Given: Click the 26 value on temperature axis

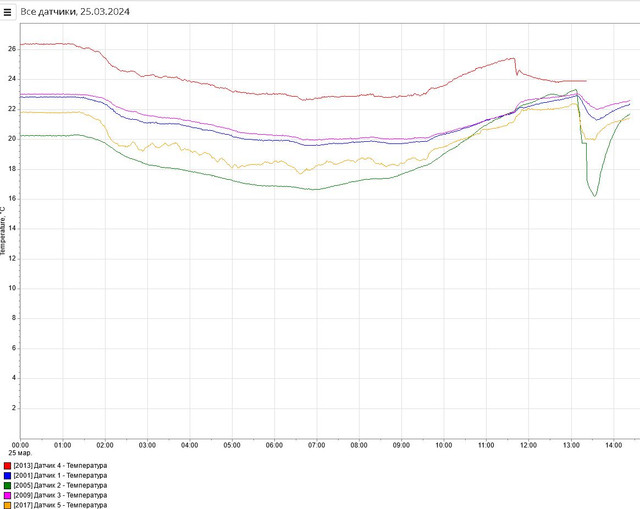Looking at the screenshot, I should click(x=12, y=49).
